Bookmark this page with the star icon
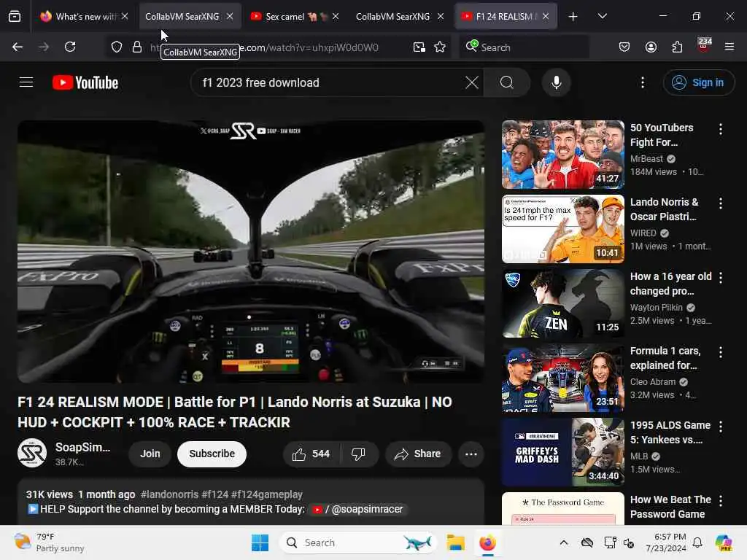Viewport: 747px width, 560px height. tap(440, 47)
